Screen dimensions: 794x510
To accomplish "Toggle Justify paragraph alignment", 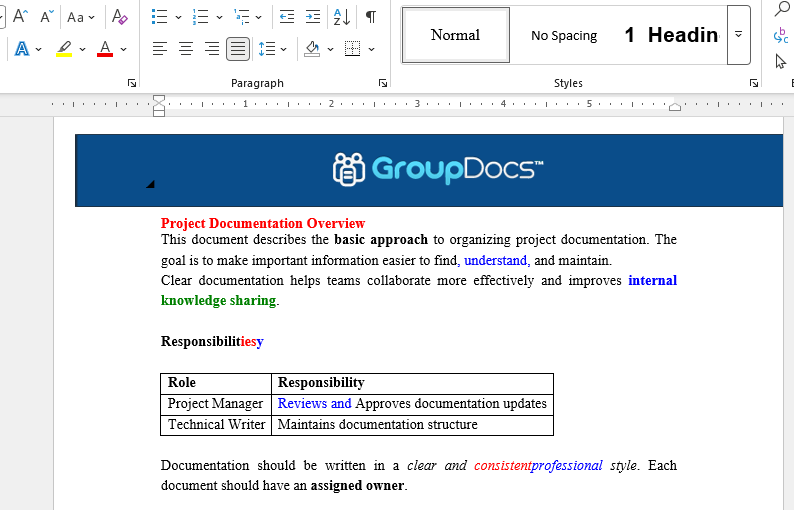I will click(238, 48).
